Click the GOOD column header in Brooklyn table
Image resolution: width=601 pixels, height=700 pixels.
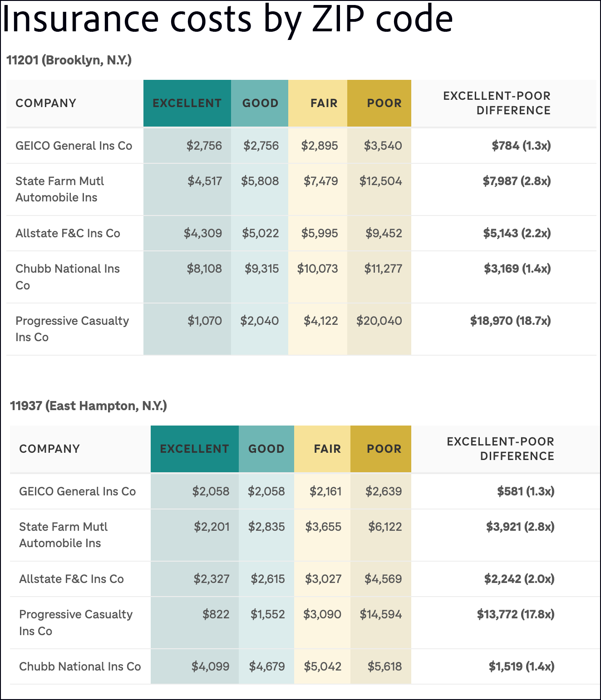point(260,103)
